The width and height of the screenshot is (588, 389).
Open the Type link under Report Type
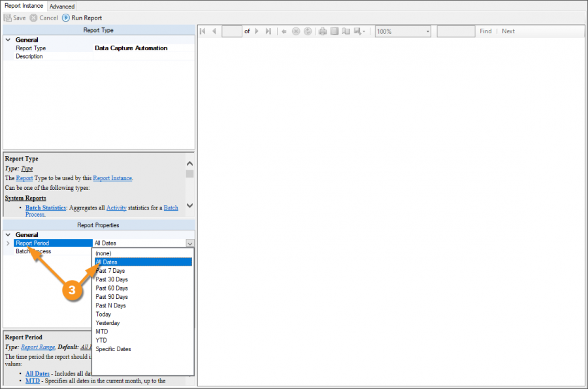tap(27, 168)
